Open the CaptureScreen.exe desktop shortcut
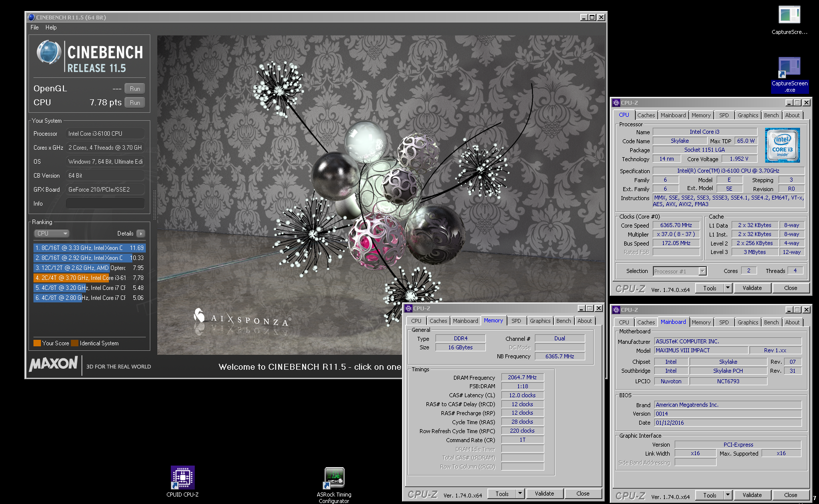 coord(789,75)
